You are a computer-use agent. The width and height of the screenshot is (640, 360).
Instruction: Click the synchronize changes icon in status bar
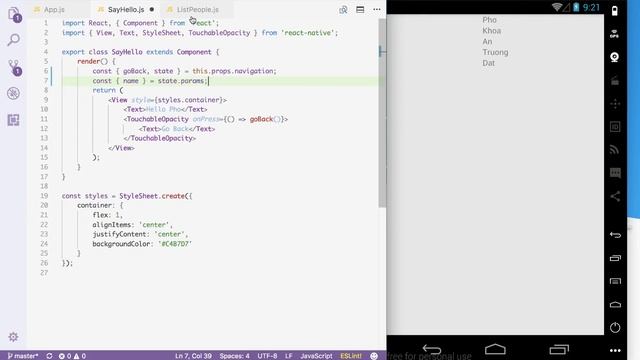click(49, 356)
